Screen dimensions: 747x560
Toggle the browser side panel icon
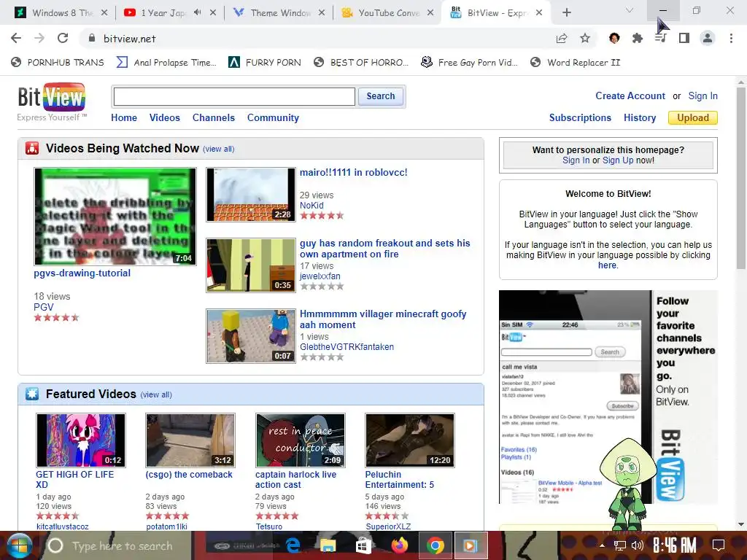click(684, 39)
